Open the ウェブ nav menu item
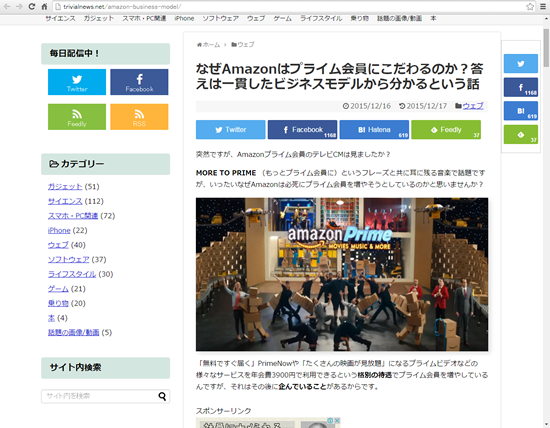Image resolution: width=550 pixels, height=428 pixels. click(256, 18)
